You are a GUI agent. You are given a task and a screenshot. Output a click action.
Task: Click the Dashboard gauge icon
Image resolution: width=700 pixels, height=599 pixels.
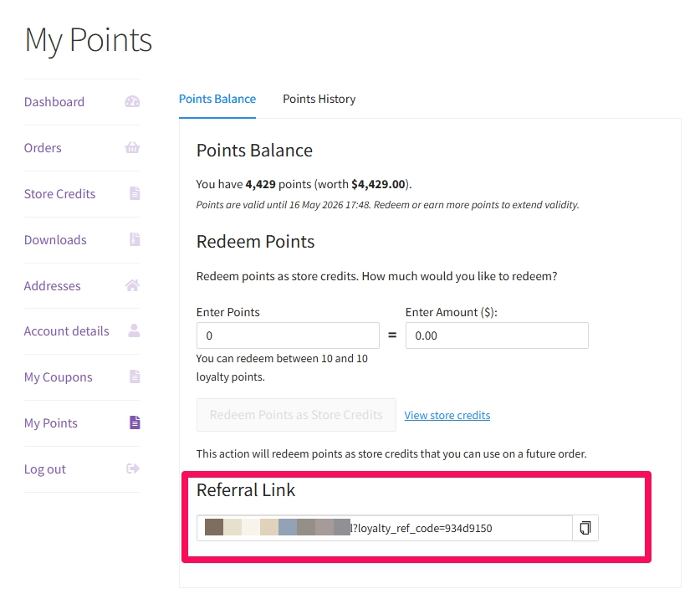[132, 102]
